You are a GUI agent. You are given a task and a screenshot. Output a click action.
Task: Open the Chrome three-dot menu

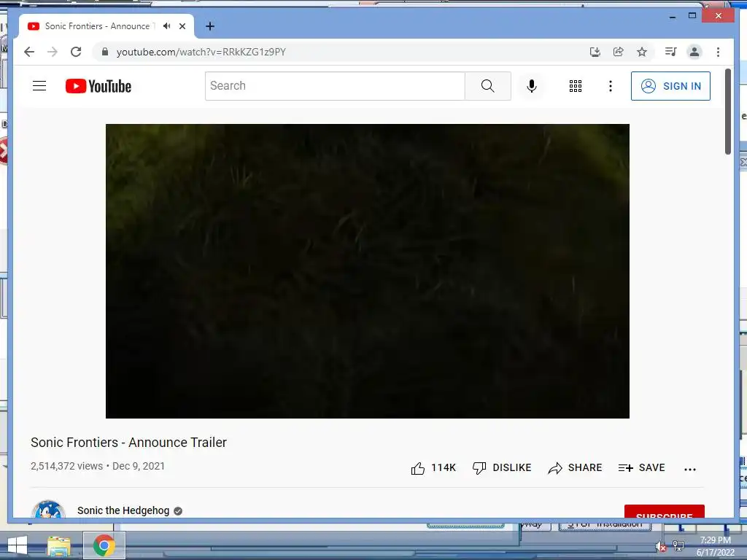pos(718,52)
